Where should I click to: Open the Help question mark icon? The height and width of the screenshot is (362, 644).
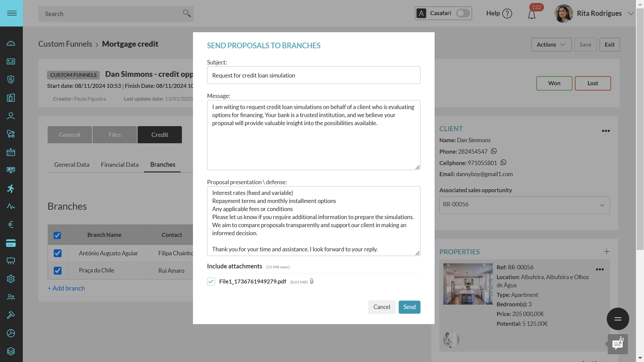click(507, 13)
